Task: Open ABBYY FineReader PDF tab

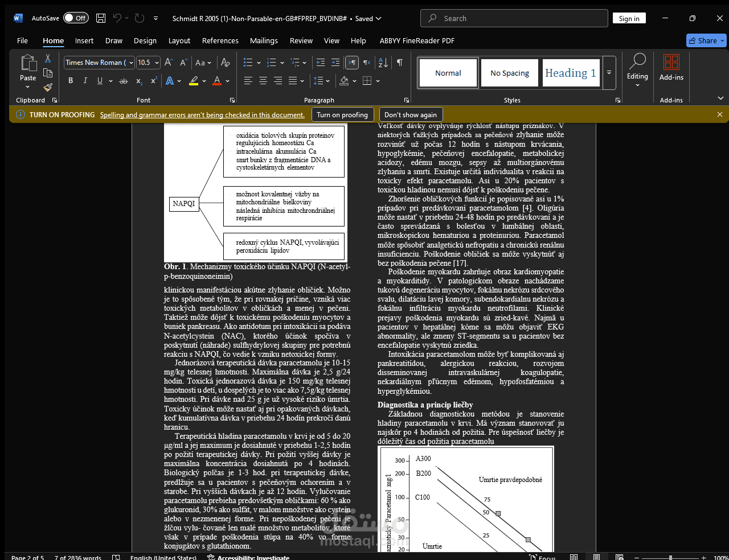Action: [x=417, y=40]
